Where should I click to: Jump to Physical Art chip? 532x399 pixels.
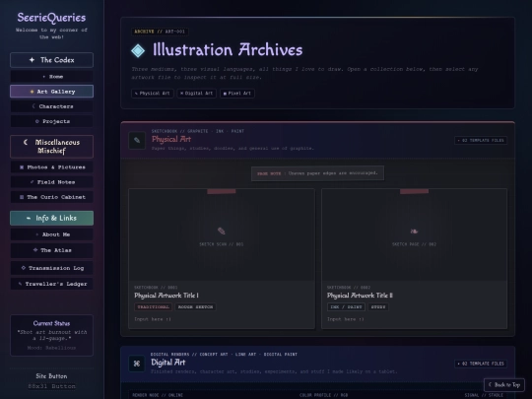[x=153, y=94]
